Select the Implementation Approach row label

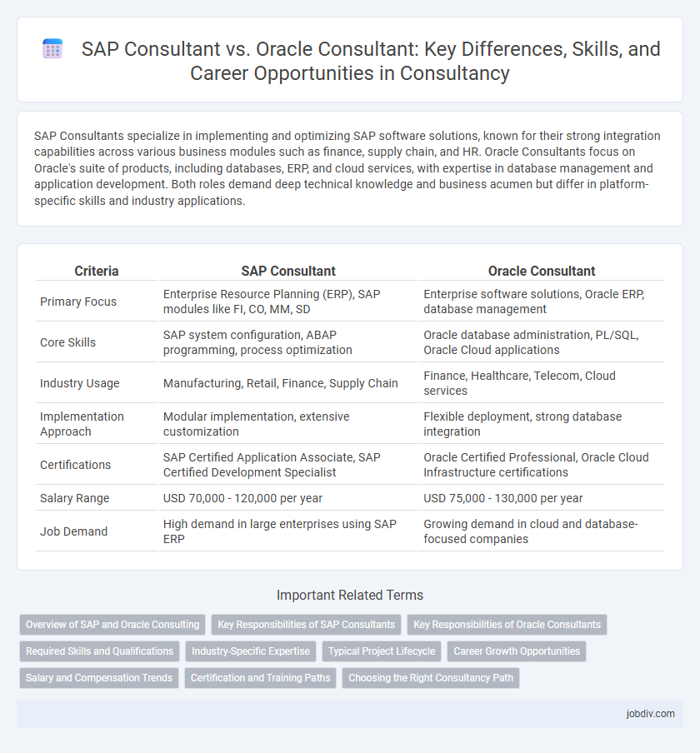pyautogui.click(x=82, y=424)
